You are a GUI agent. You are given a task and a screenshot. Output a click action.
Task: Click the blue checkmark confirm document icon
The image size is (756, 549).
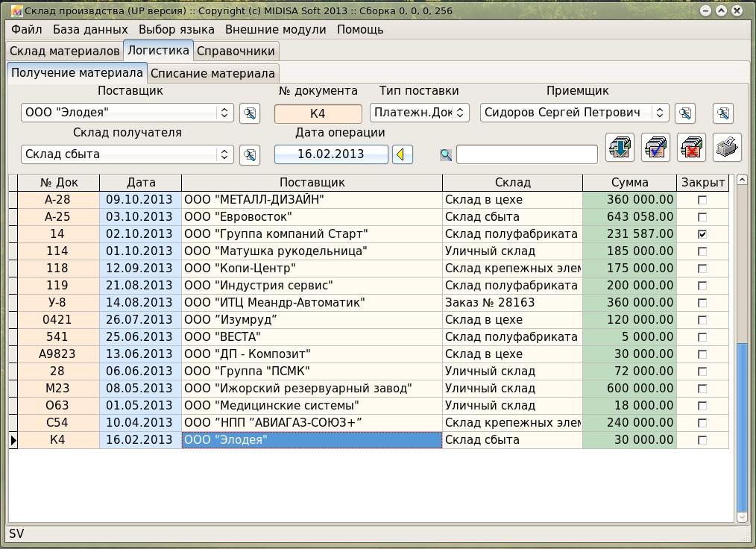[x=655, y=147]
